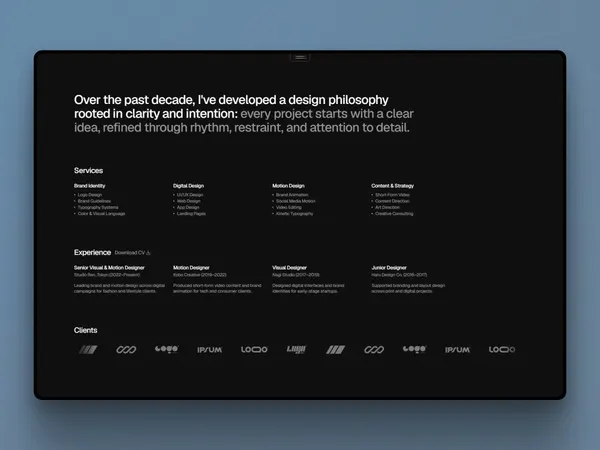The width and height of the screenshot is (600, 450).
Task: Click the Typography Systems list item
Action: click(98, 207)
